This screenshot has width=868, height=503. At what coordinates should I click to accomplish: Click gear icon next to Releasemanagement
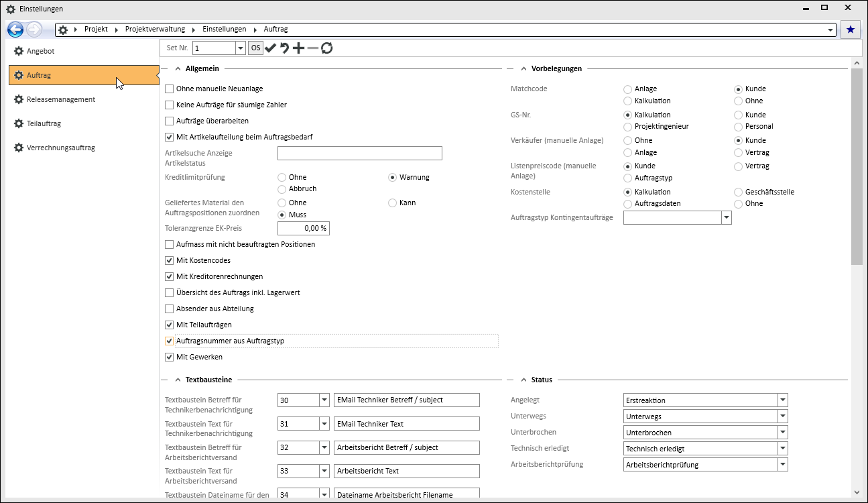pos(19,99)
